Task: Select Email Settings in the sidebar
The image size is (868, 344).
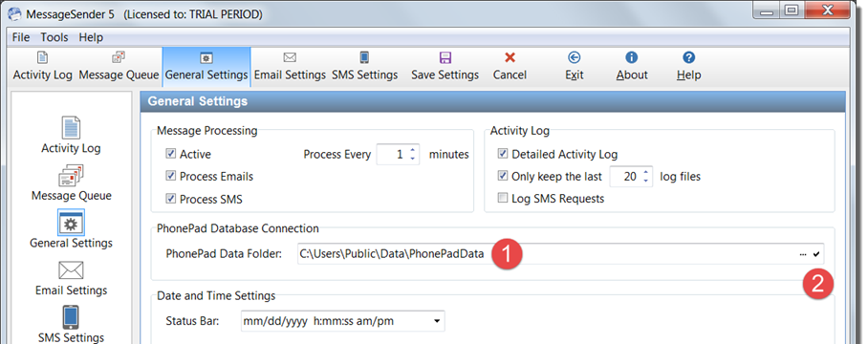Action: [71, 278]
